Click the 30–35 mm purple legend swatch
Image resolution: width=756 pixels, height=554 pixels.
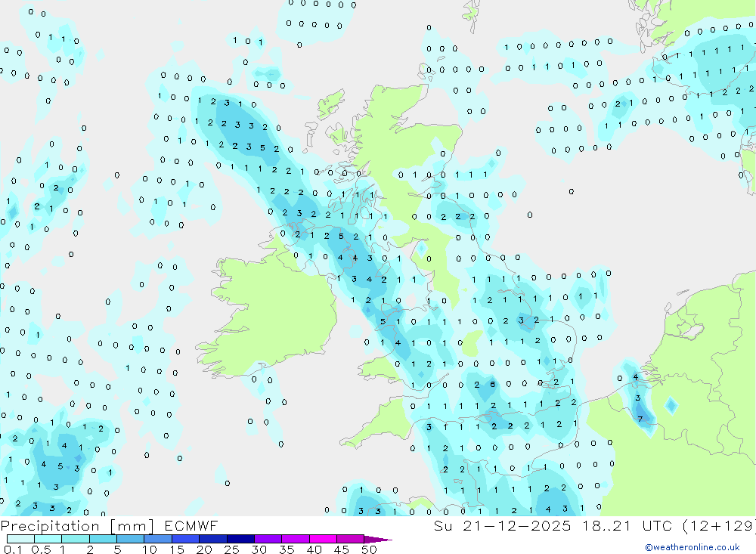tap(268, 539)
